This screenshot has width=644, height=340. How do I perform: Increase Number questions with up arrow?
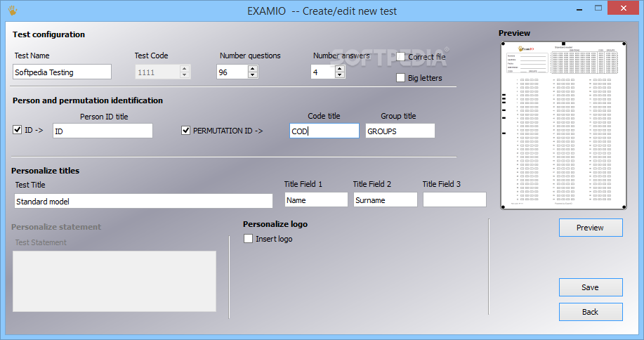click(253, 69)
